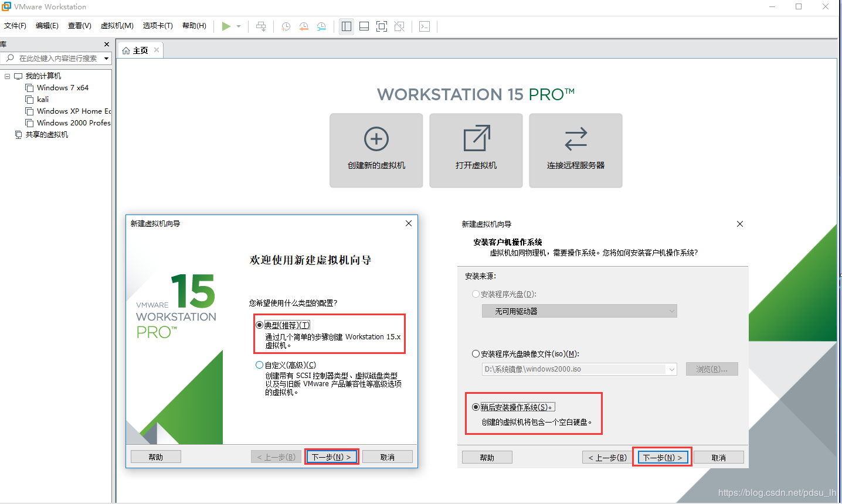
Task: Select 安装程序光盘映像文件(iso) radio option
Action: coord(476,354)
